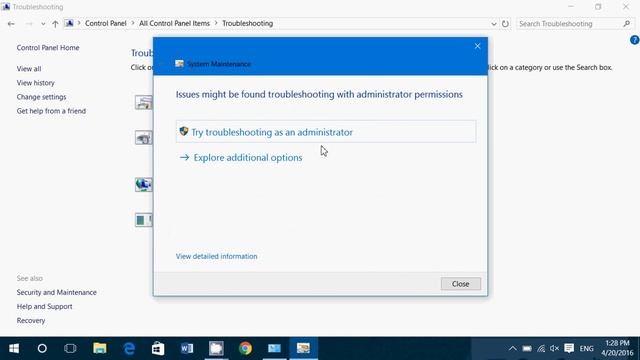Navigate forward in Troubleshooting window

tap(29, 24)
